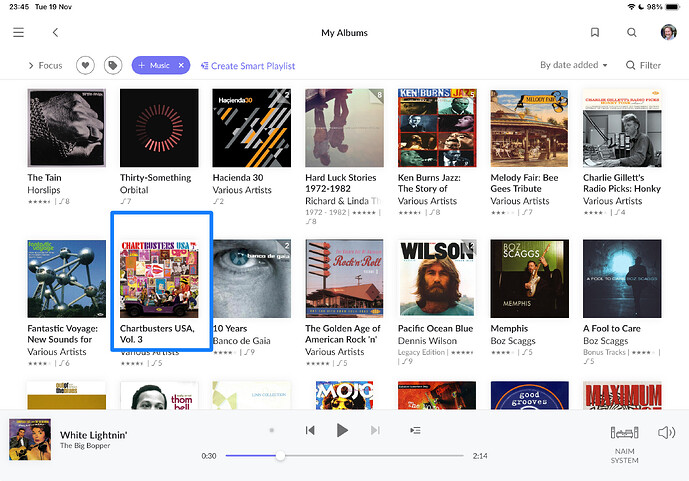
Task: Open Chartbusters USA Vol. 3 cover
Action: pos(159,278)
